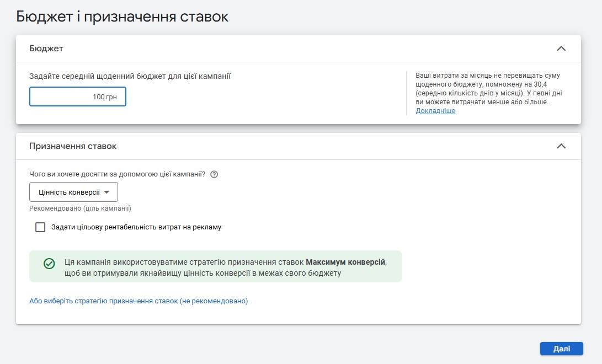The height and width of the screenshot is (364, 602).
Task: Click the help question mark icon
Action: pos(215,174)
